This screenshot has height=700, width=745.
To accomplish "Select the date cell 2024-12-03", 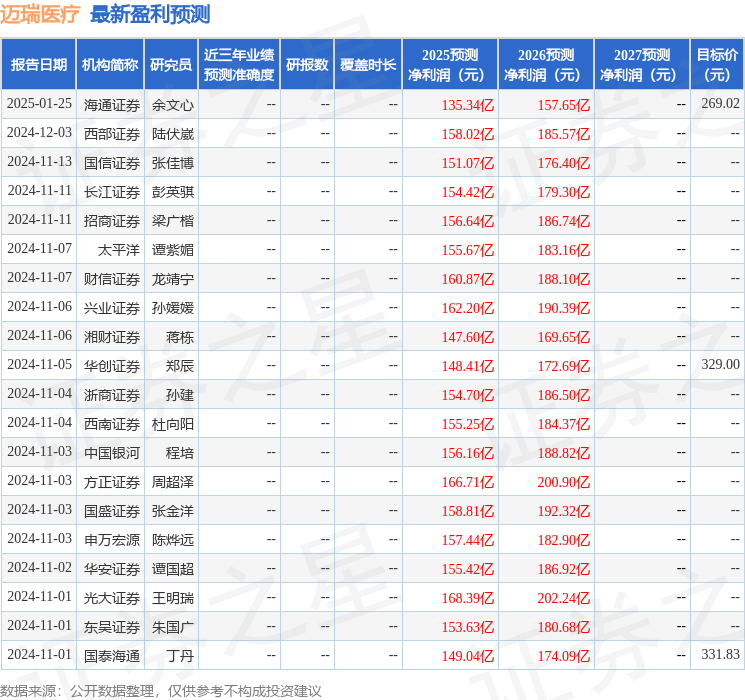I will pos(39,133).
